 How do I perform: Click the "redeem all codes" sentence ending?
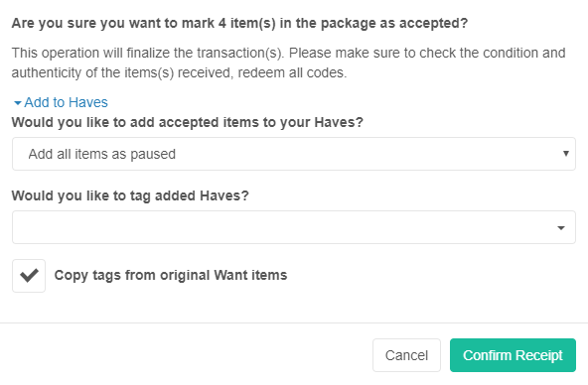[292, 72]
